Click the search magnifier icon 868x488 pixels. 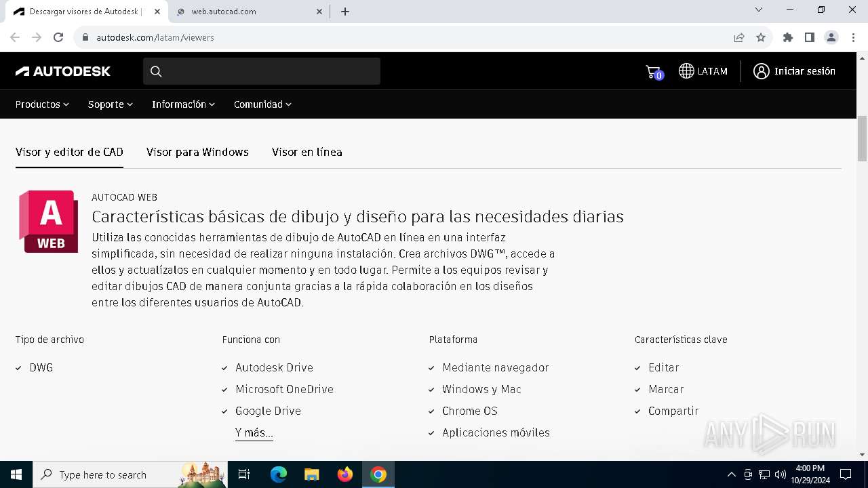coord(156,71)
